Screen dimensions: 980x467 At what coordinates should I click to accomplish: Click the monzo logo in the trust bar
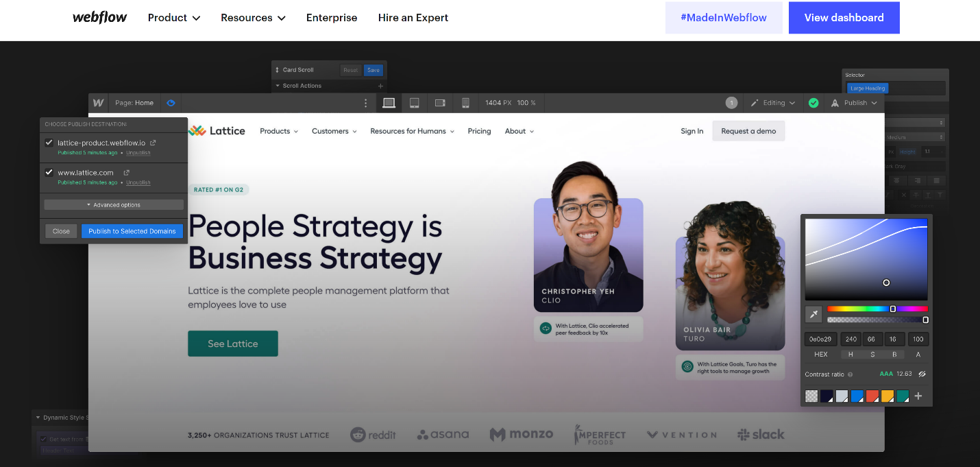521,435
